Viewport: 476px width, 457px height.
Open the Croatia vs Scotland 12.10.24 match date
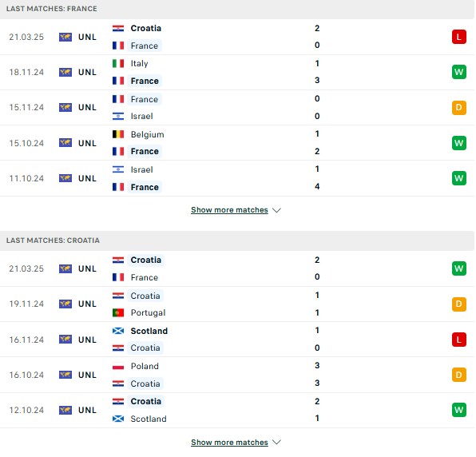point(26,410)
